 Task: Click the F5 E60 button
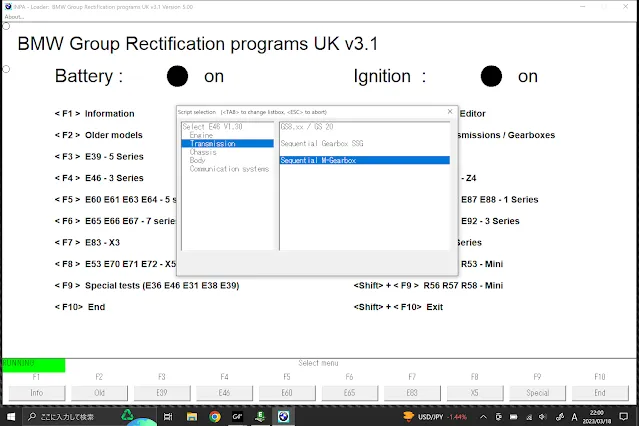[x=287, y=393]
